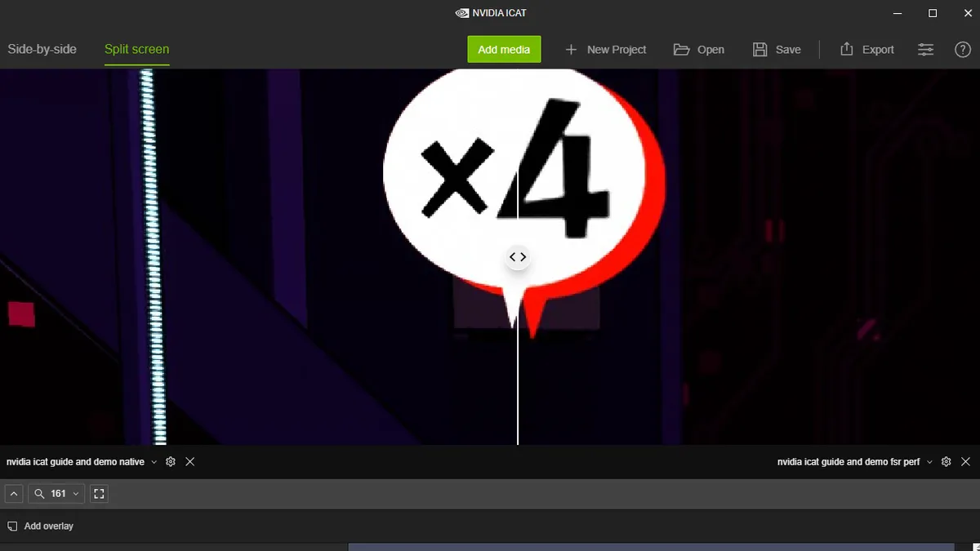Expand the 'demo fsr perf' media dropdown

[x=929, y=462]
